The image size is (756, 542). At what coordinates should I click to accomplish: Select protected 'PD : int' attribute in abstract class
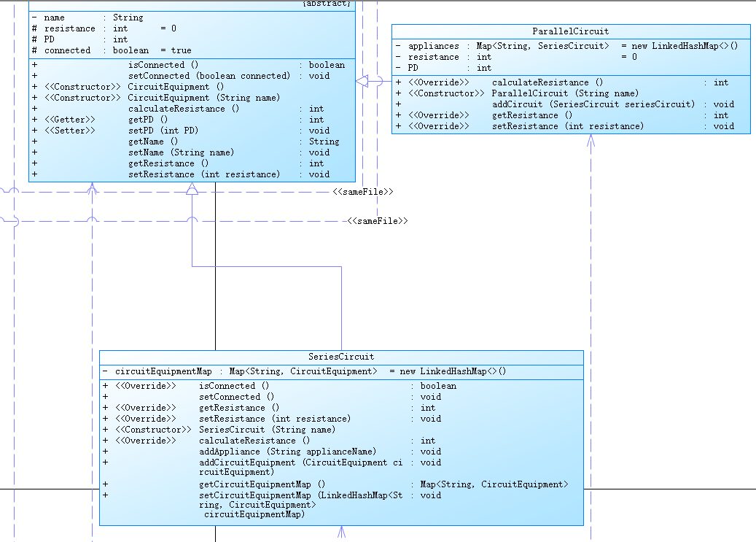79,39
